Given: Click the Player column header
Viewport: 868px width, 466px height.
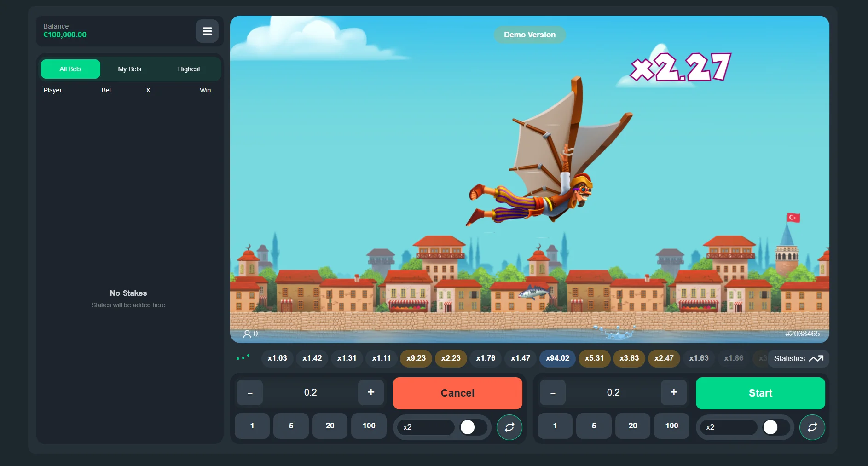Looking at the screenshot, I should pos(52,90).
